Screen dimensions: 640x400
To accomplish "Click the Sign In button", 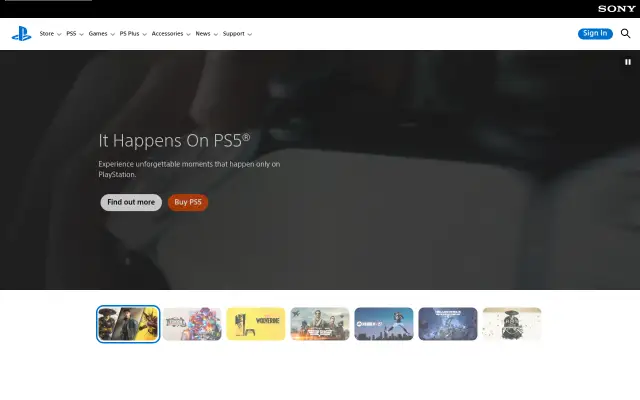I will (x=595, y=33).
